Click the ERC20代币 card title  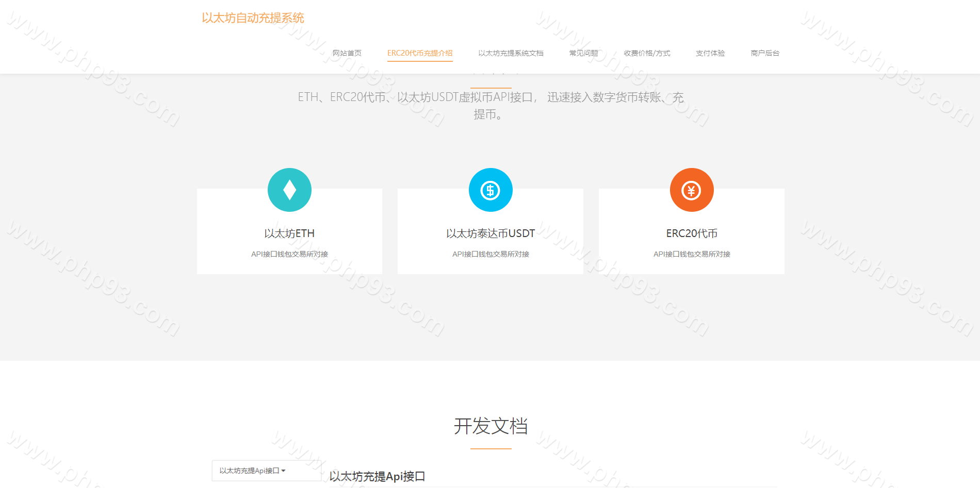click(x=692, y=233)
